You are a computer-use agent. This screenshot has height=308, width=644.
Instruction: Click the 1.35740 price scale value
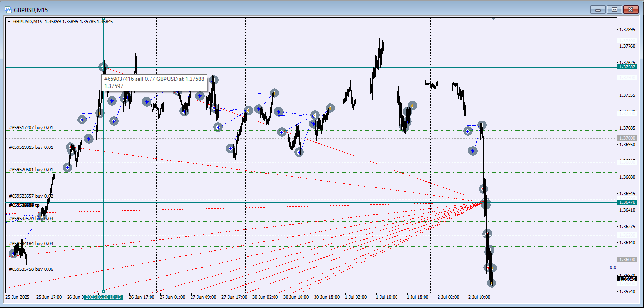pyautogui.click(x=627, y=292)
